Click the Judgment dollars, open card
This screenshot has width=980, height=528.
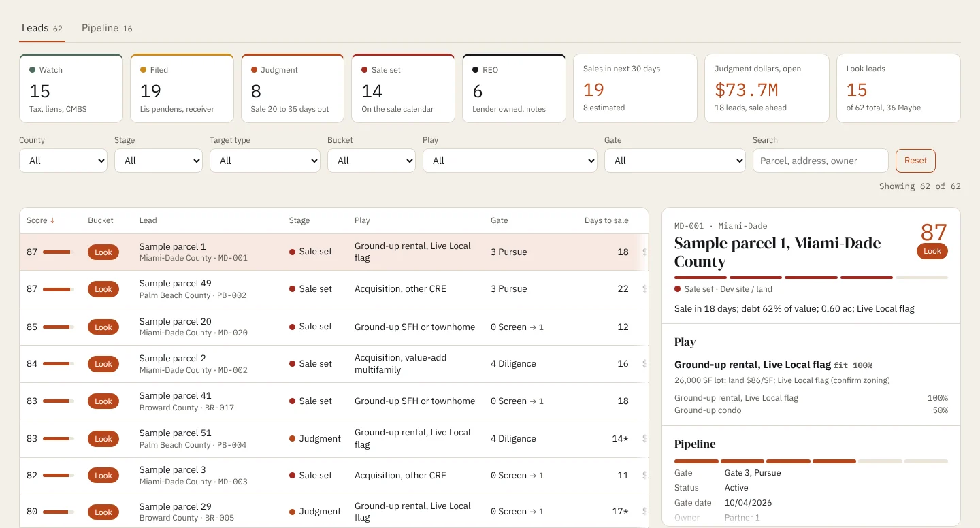[x=767, y=88]
